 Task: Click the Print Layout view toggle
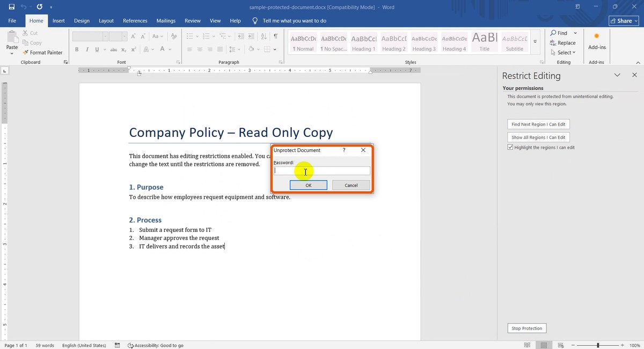pos(544,345)
